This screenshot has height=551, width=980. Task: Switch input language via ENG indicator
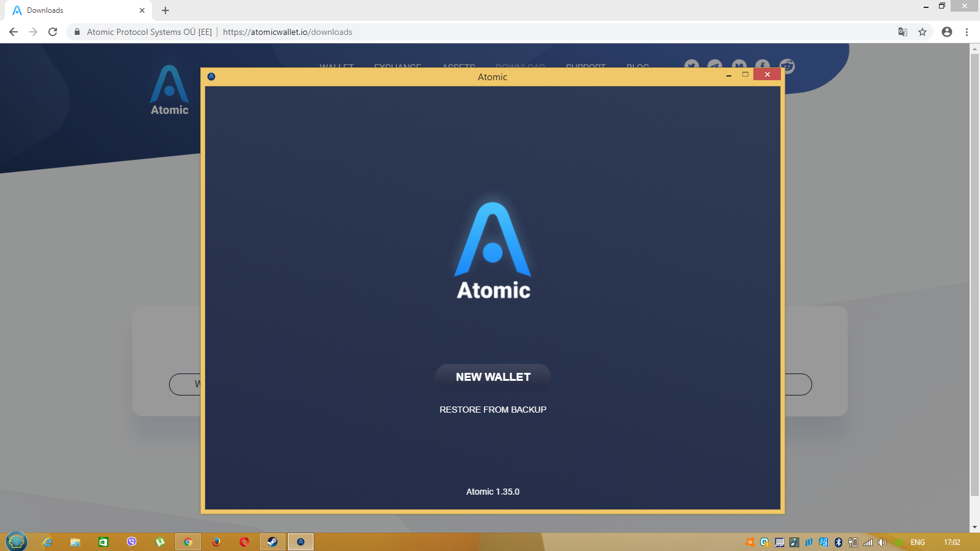pyautogui.click(x=918, y=542)
